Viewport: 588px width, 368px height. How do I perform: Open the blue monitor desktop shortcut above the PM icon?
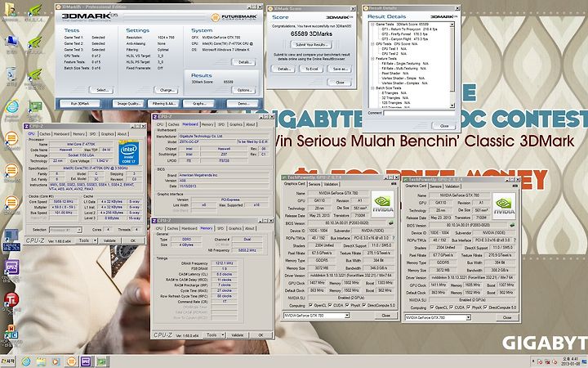[x=11, y=237]
